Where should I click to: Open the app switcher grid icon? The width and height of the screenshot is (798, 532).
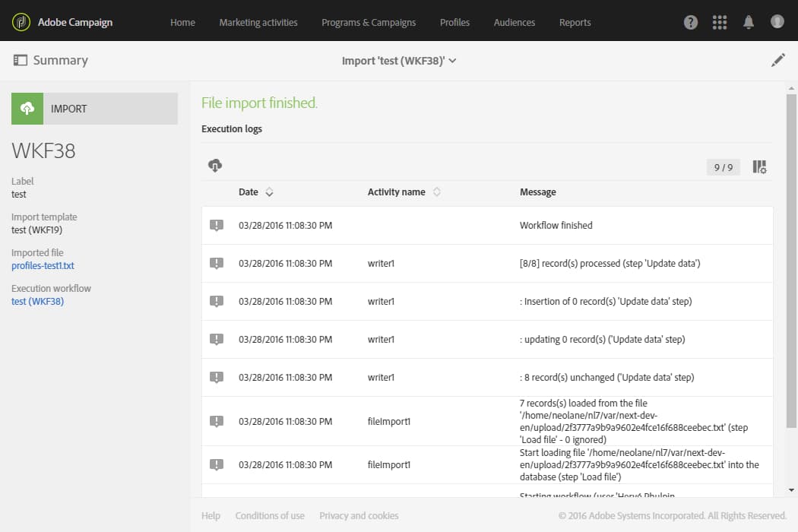coord(719,22)
